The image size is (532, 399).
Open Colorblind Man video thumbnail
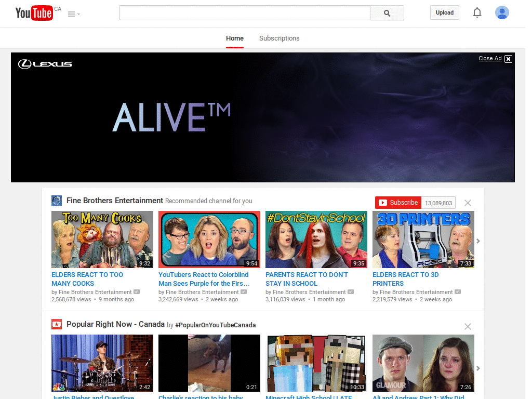pos(209,240)
